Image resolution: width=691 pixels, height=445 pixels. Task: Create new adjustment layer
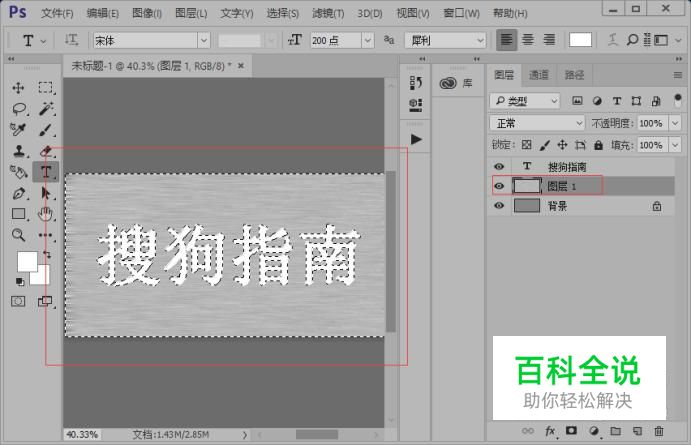click(x=594, y=431)
